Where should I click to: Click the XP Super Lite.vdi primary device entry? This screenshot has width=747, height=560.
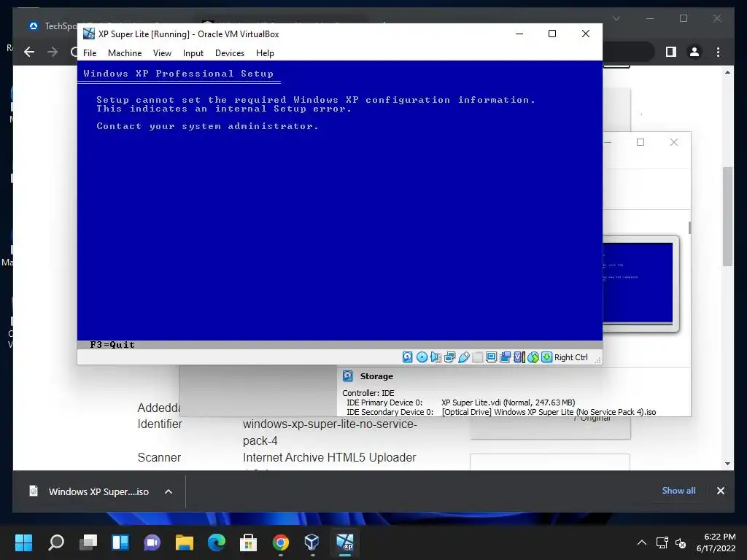tap(508, 402)
